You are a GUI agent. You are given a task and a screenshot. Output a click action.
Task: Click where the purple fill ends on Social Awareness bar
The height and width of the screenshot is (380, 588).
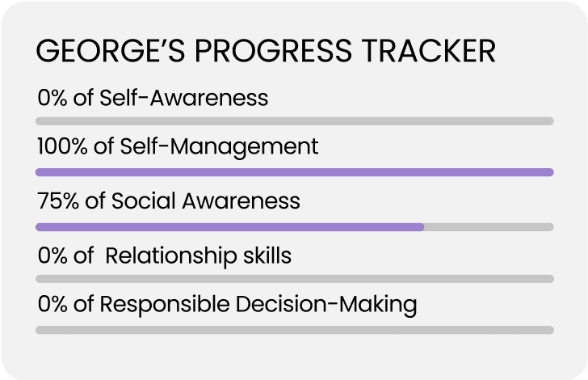[x=423, y=227]
